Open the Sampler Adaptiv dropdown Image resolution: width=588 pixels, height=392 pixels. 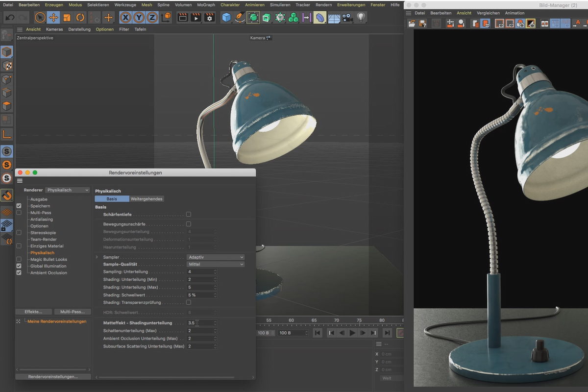215,257
